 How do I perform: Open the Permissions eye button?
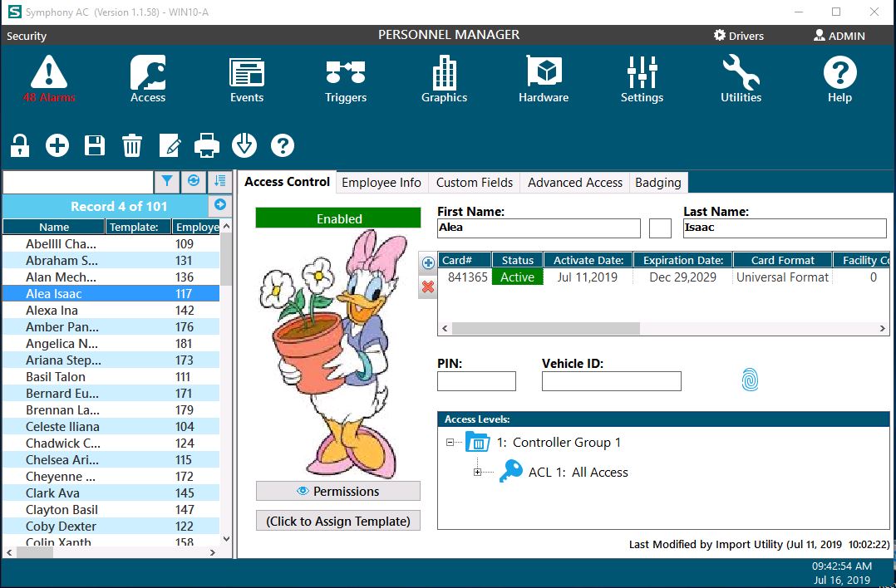338,492
